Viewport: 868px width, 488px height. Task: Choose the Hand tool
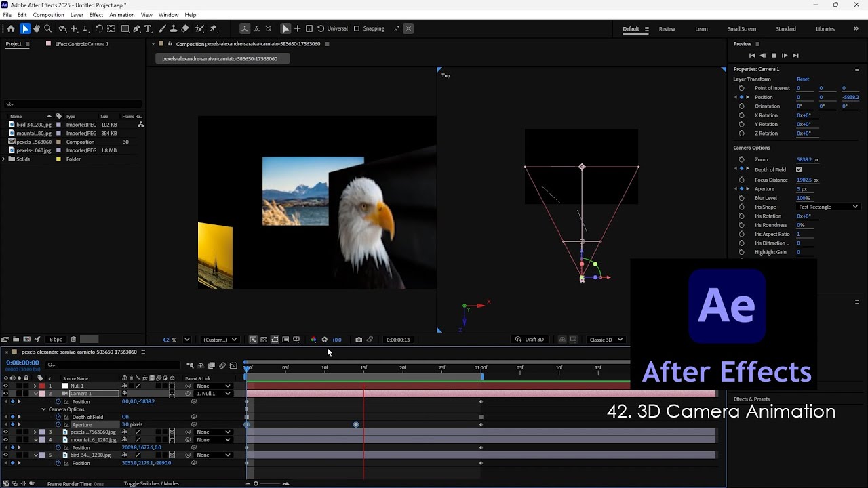coord(37,28)
